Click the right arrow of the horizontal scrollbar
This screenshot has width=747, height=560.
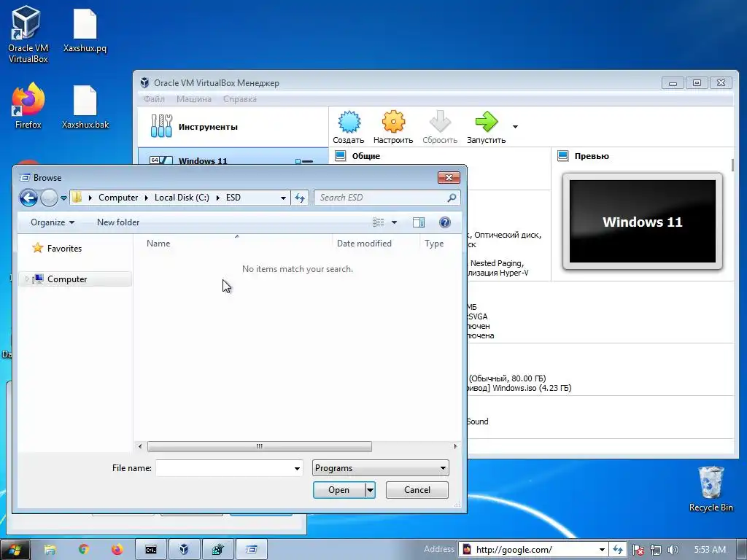pyautogui.click(x=455, y=447)
